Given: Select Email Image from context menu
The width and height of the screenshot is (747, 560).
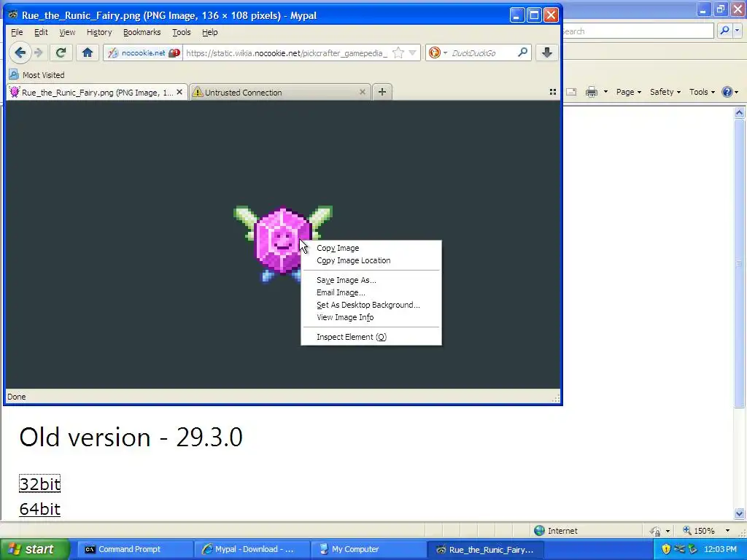Looking at the screenshot, I should pyautogui.click(x=371, y=292).
